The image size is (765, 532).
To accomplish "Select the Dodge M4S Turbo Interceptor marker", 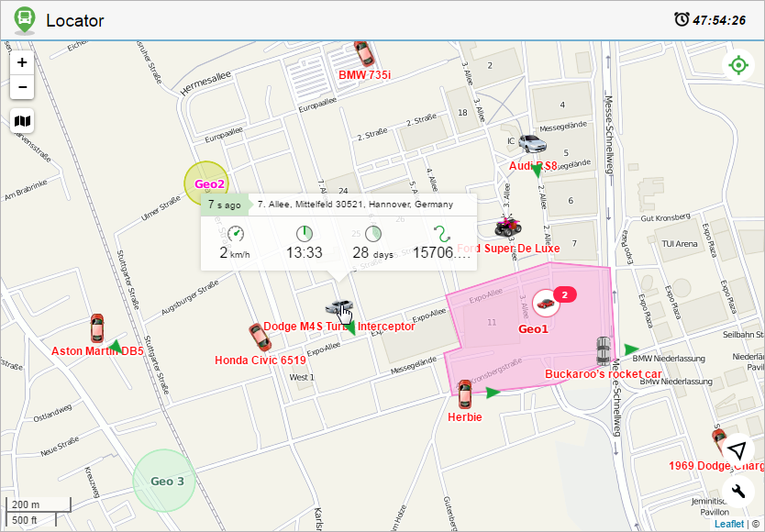I will pos(339,307).
